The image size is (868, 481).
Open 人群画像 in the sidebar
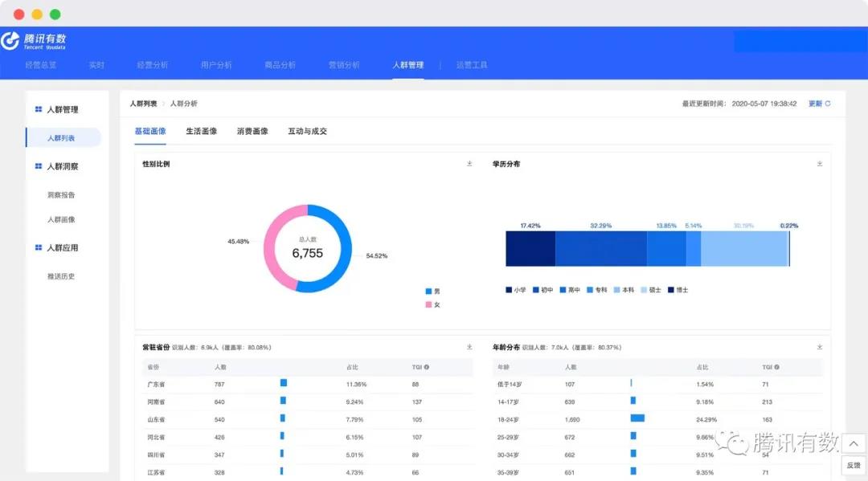[x=61, y=219]
